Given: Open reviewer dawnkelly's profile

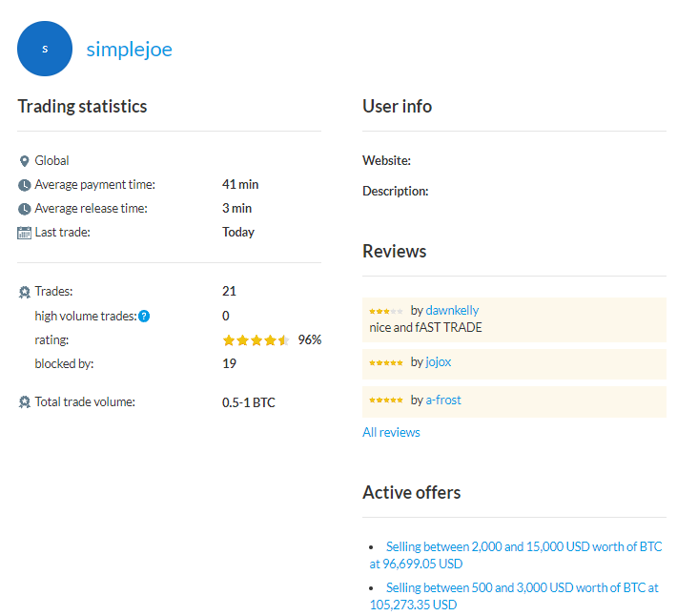Looking at the screenshot, I should pyautogui.click(x=452, y=310).
